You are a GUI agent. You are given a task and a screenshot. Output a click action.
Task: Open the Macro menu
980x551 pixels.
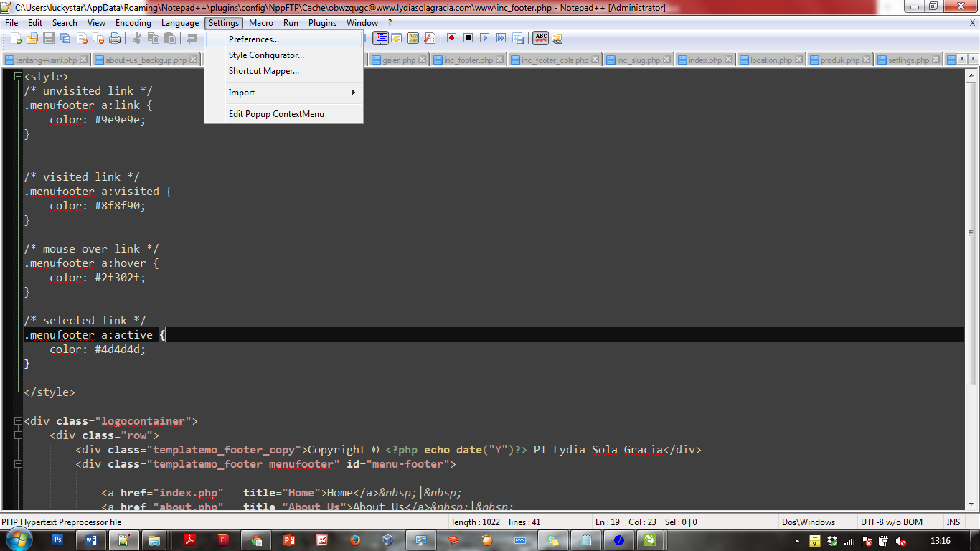(261, 23)
